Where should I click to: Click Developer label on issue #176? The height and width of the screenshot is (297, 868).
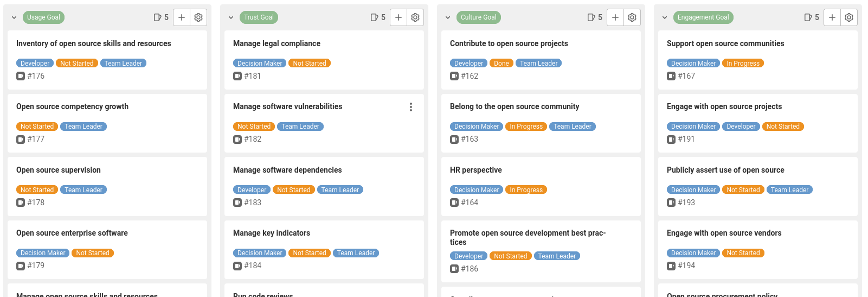coord(35,64)
